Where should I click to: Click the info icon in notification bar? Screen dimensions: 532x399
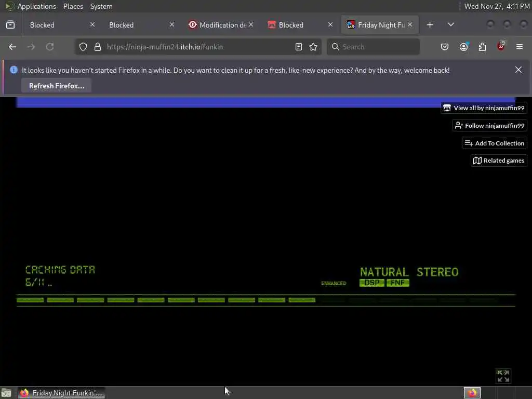pyautogui.click(x=14, y=70)
